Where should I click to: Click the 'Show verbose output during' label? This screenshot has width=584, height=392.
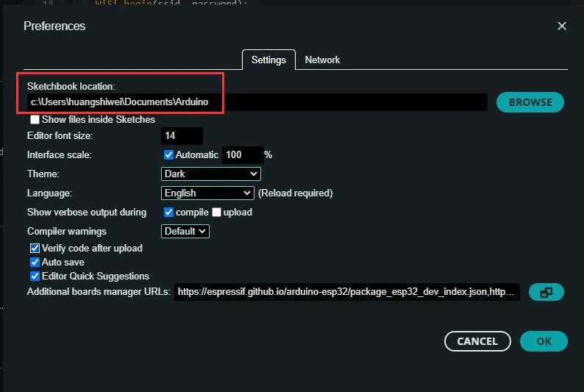pyautogui.click(x=87, y=213)
